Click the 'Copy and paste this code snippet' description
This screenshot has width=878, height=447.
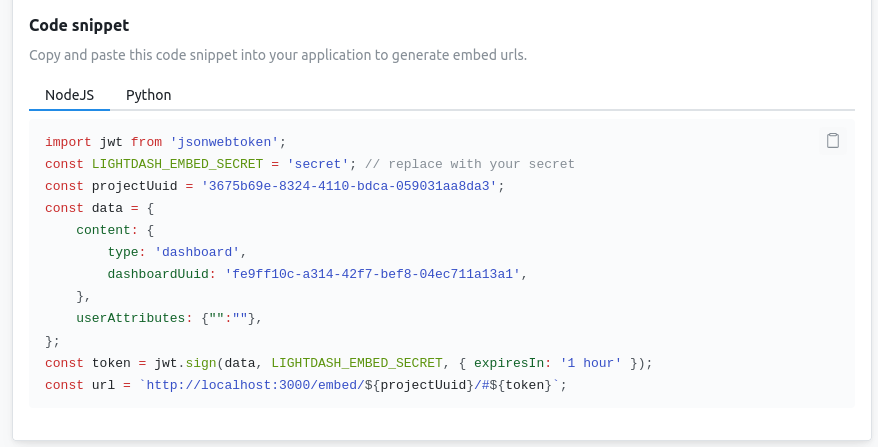[278, 55]
